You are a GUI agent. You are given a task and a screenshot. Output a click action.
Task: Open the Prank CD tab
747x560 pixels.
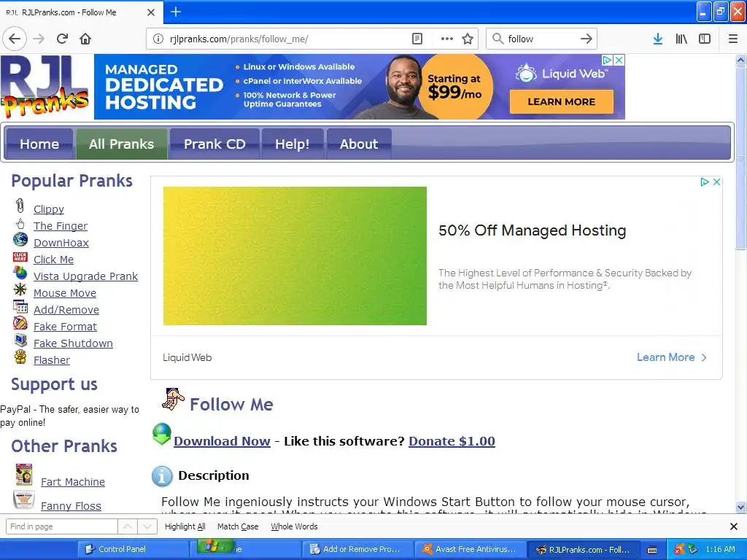[214, 144]
